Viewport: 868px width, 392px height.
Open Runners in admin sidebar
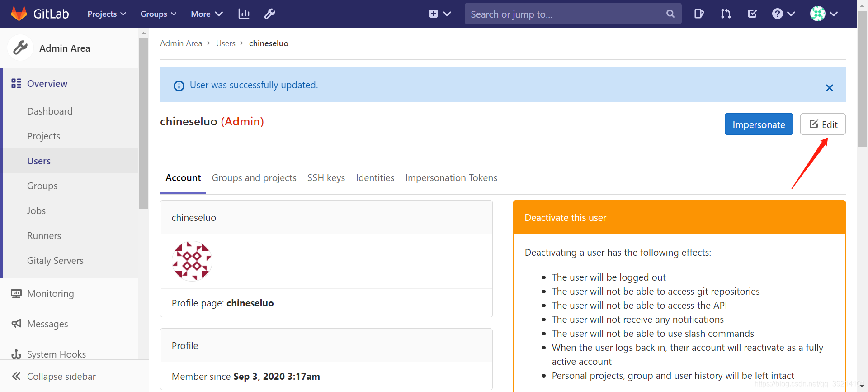[44, 236]
